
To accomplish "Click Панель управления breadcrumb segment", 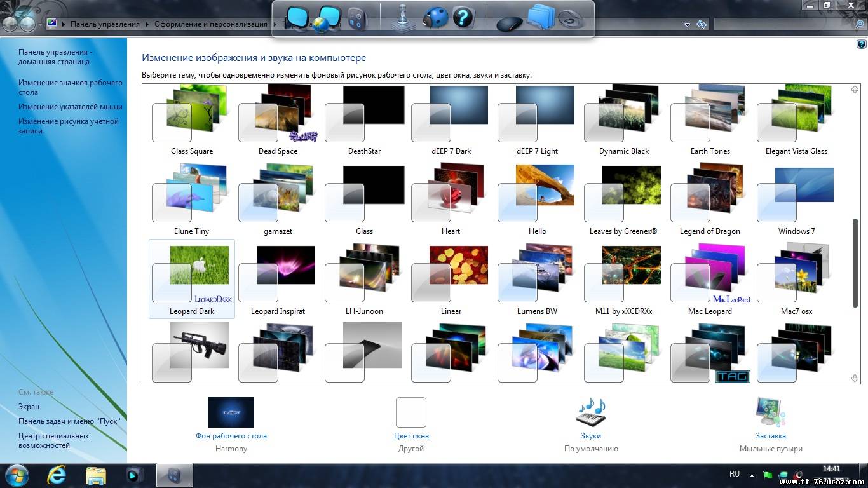I will point(105,24).
